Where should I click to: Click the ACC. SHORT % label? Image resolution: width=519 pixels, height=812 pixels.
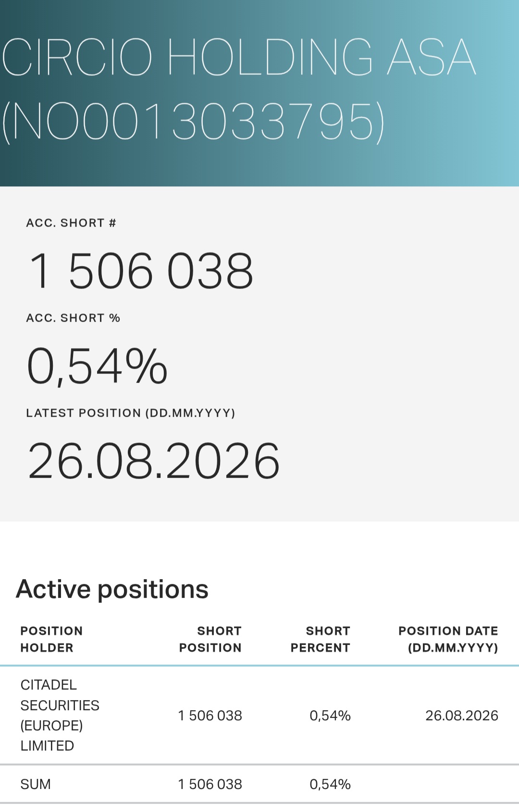coord(73,318)
